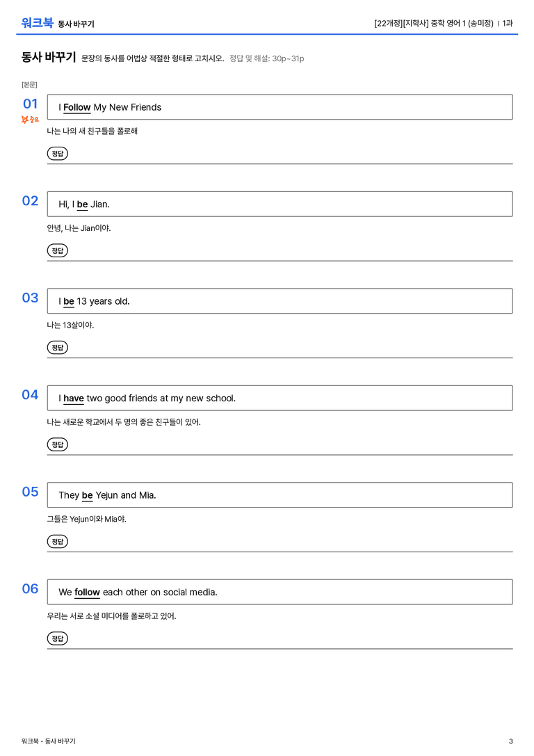
Task: Click the question number 03
Action: [x=31, y=298]
